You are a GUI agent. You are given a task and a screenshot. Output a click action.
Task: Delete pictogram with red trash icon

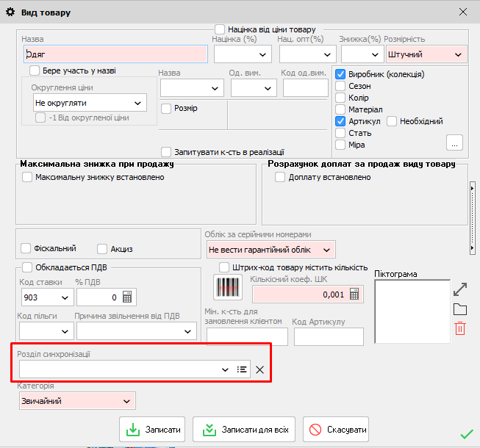460,328
